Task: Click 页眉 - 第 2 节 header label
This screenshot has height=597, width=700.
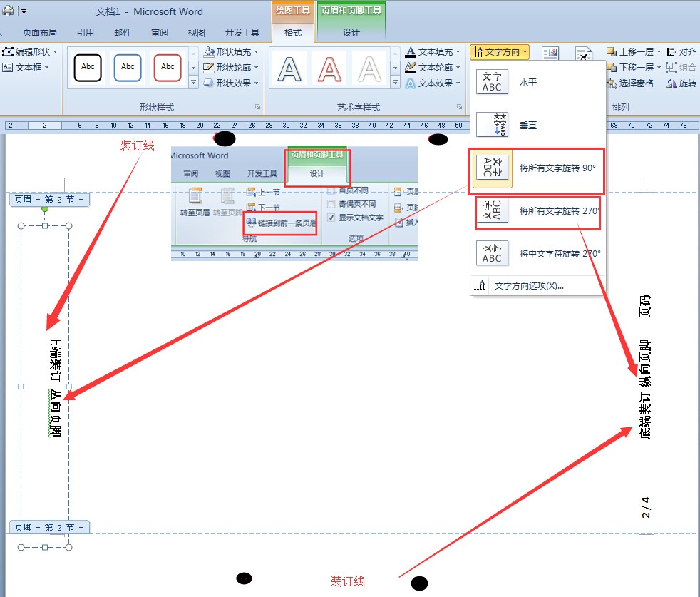Action: click(x=49, y=199)
